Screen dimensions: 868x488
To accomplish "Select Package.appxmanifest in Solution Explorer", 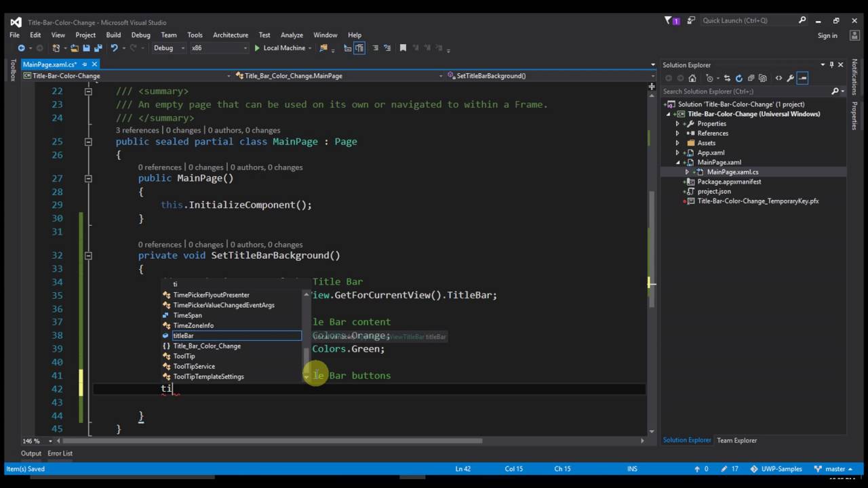I will click(x=729, y=182).
